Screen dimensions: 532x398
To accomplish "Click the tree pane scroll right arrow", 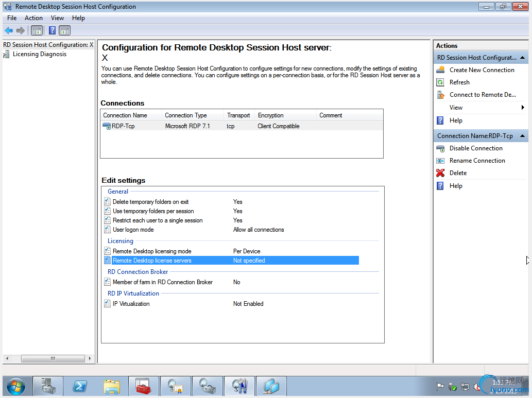I will click(90, 358).
